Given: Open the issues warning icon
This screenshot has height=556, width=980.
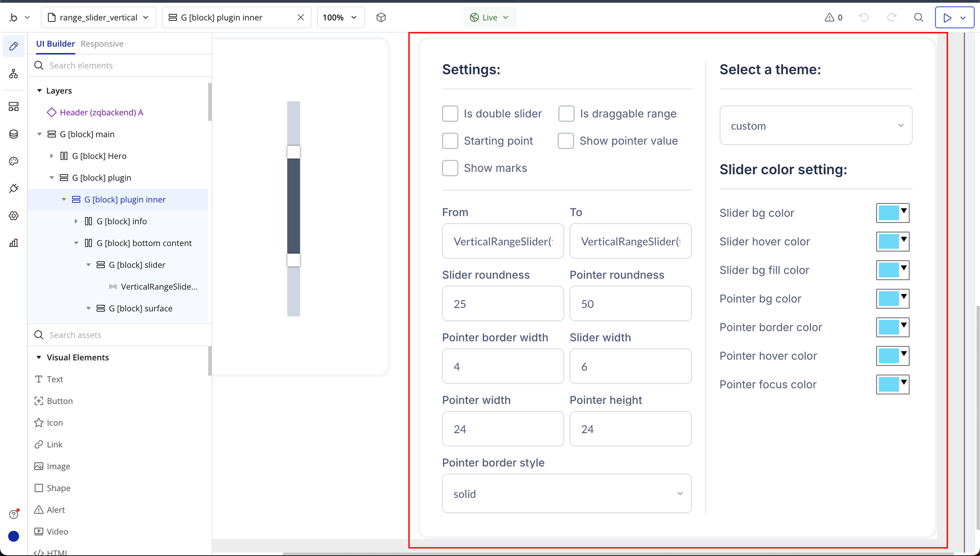Looking at the screenshot, I should pyautogui.click(x=833, y=18).
